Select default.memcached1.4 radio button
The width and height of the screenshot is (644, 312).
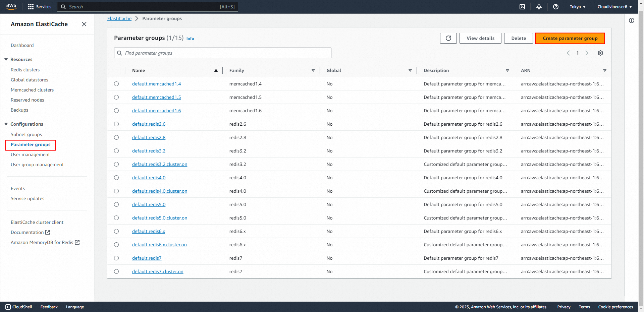116,84
